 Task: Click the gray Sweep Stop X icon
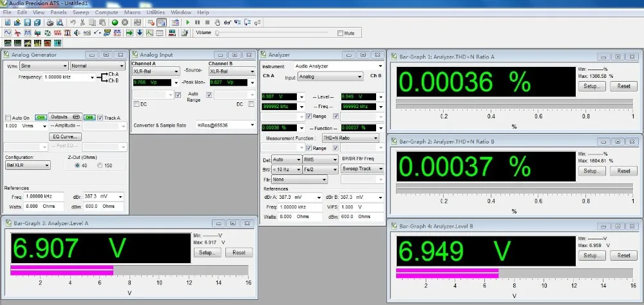[125, 23]
